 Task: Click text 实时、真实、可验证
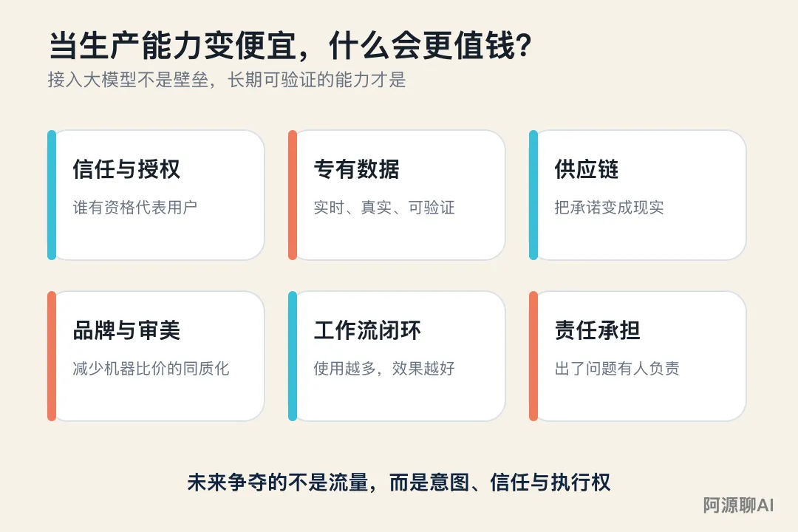pos(384,207)
